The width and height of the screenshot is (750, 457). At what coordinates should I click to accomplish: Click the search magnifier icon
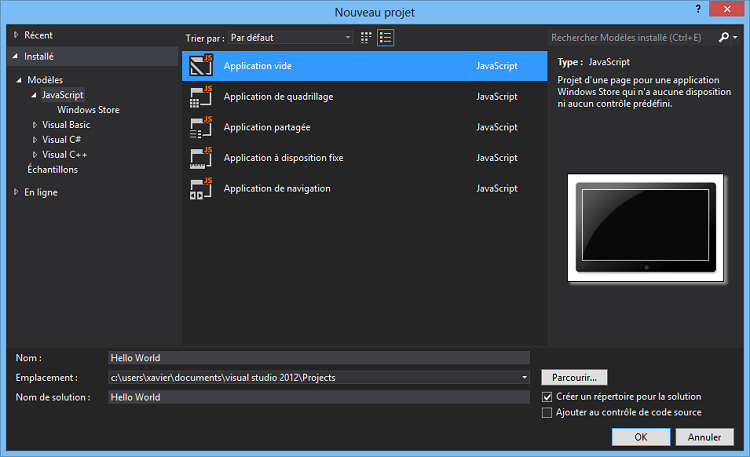[x=724, y=37]
